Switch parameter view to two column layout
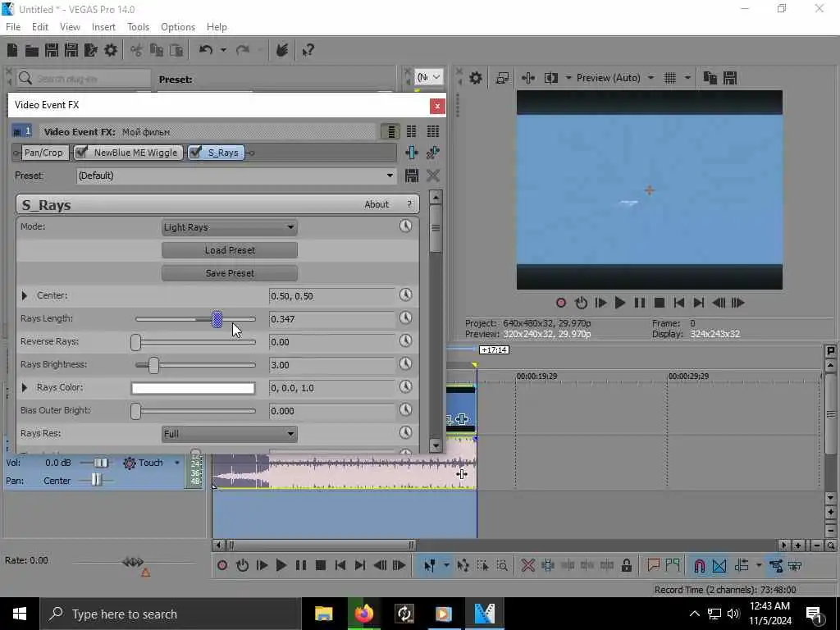The width and height of the screenshot is (840, 630). pos(412,131)
